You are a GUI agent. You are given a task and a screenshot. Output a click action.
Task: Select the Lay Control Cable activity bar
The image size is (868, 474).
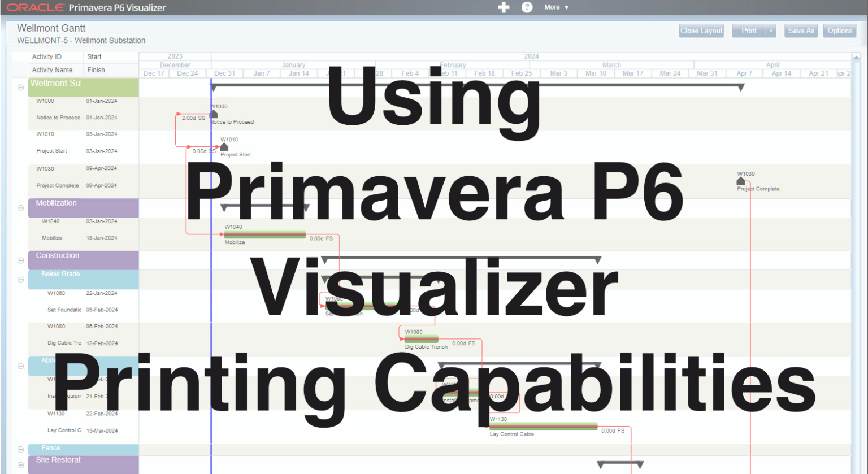542,425
